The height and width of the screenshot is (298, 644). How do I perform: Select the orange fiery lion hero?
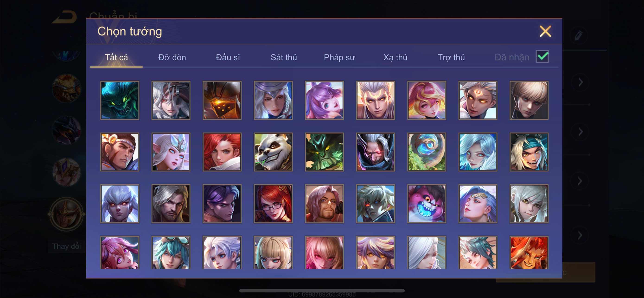tap(529, 253)
